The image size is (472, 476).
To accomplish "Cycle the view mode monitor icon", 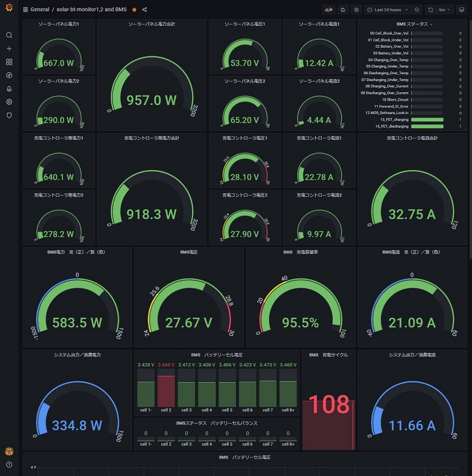I will click(x=462, y=10).
